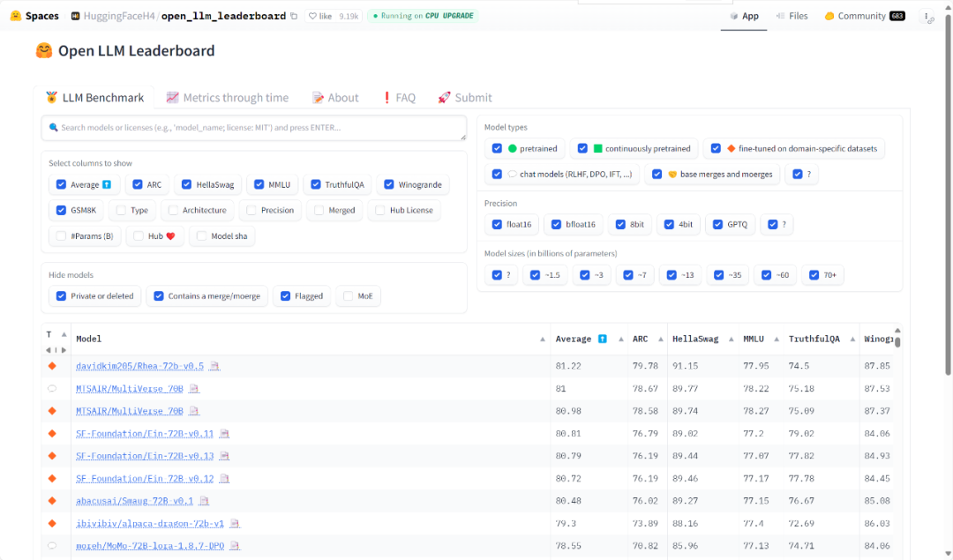Sort by the TruthfulQA column arrow
Image resolution: width=953 pixels, height=560 pixels.
[852, 339]
